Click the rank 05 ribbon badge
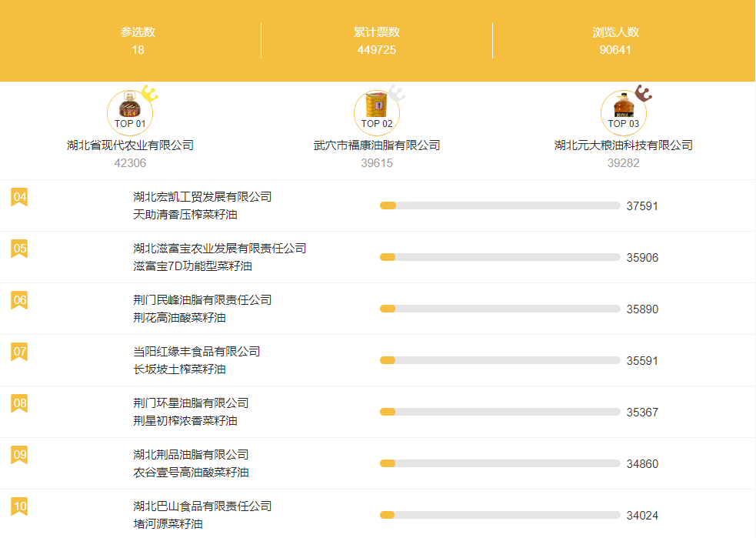Viewport: 756px width, 538px height. pos(19,249)
